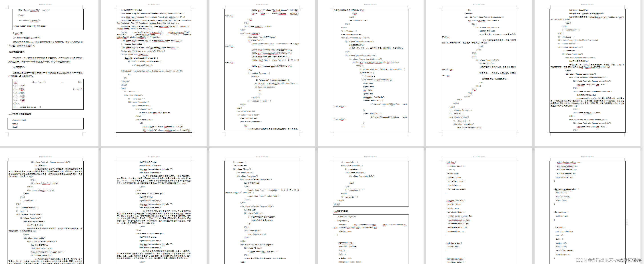Click the "<div id="news" class="news">" line

coord(29,214)
